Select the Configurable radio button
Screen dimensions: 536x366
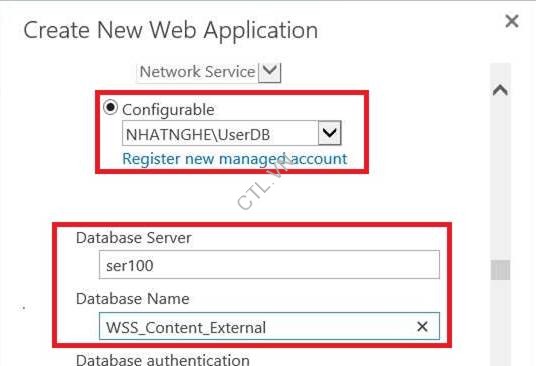click(110, 108)
